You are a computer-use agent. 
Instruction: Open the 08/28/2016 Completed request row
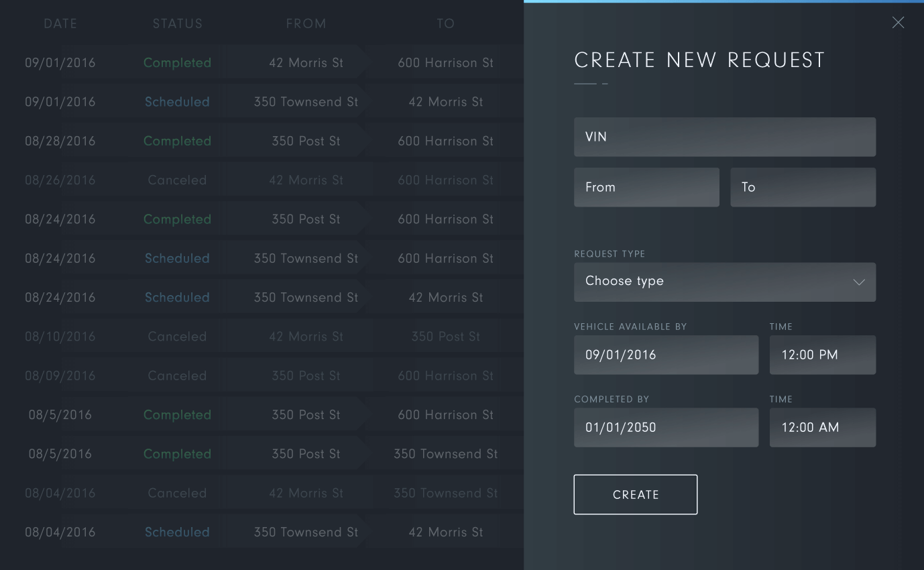click(x=262, y=141)
